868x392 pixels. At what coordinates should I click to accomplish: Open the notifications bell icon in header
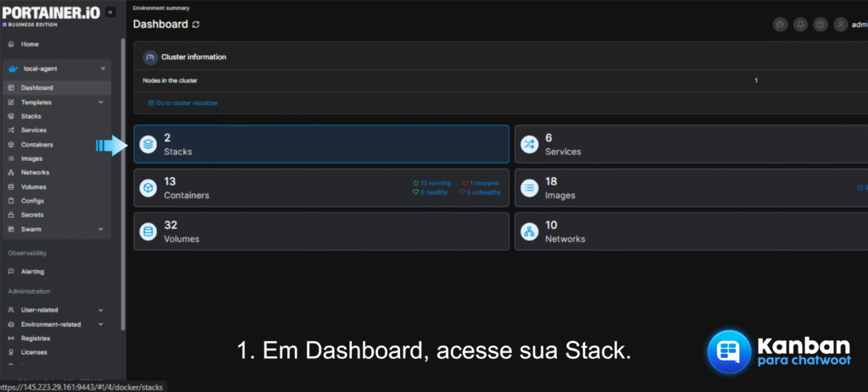(x=800, y=25)
